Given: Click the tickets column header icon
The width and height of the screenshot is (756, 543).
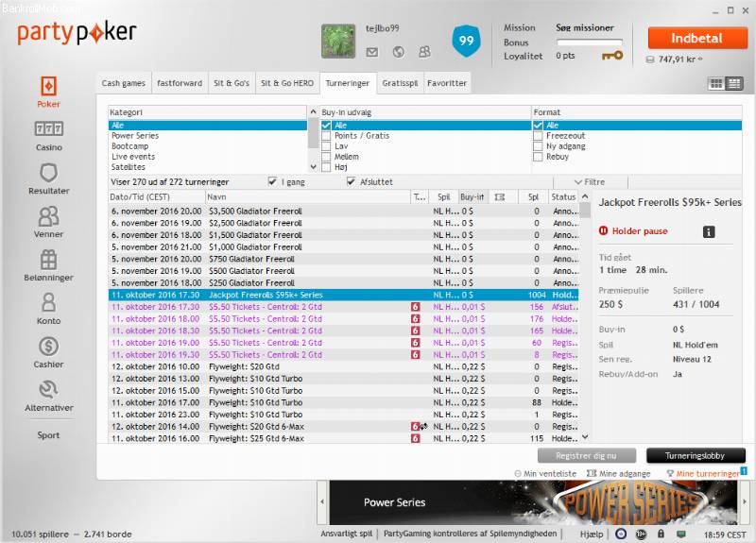Looking at the screenshot, I should [x=500, y=197].
